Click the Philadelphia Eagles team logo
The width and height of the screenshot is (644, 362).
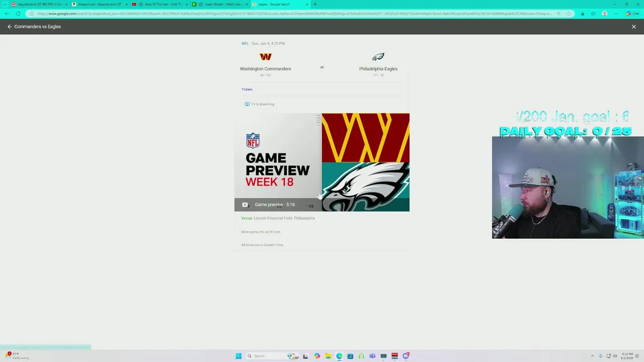(378, 57)
